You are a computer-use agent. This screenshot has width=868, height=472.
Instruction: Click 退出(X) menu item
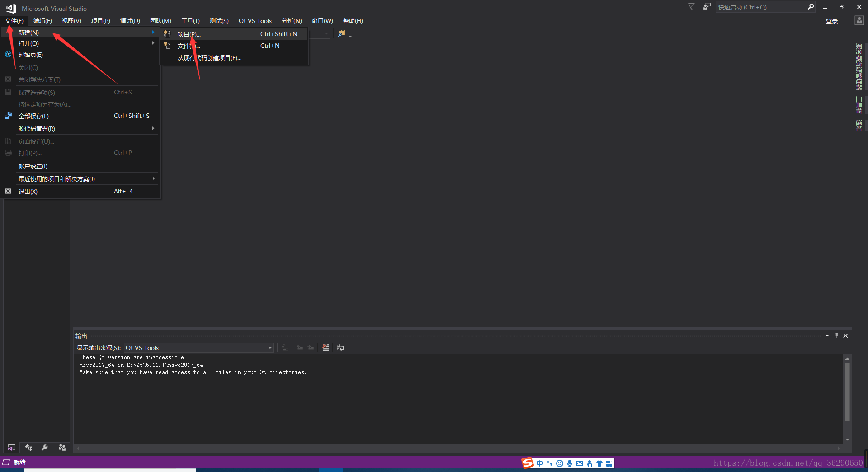(80, 192)
